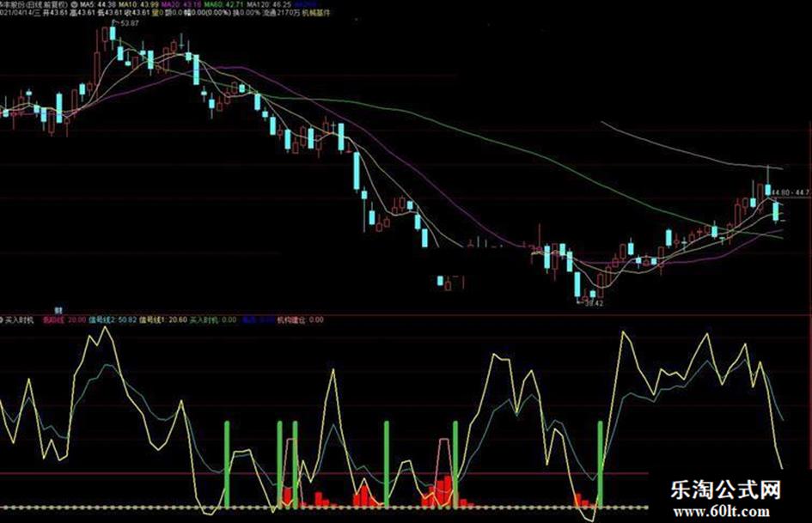Click the 换0.00% turnover text
Screen dimensions: 812x523
pyautogui.click(x=246, y=12)
